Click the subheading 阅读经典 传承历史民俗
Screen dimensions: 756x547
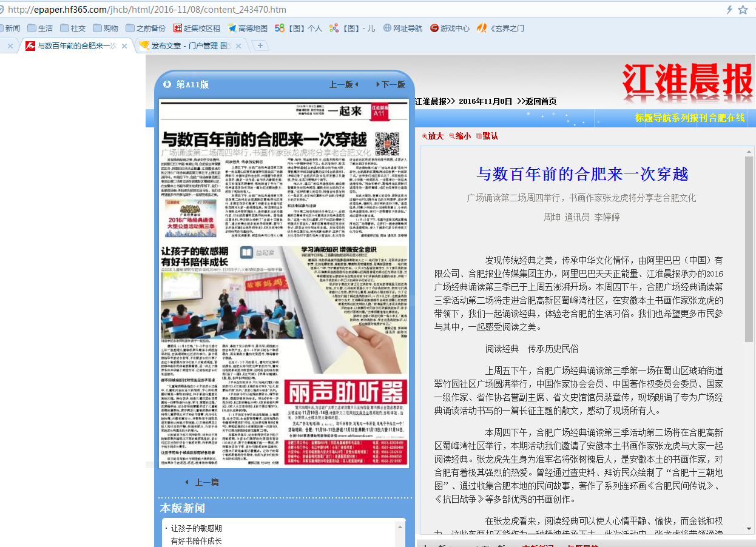(532, 349)
